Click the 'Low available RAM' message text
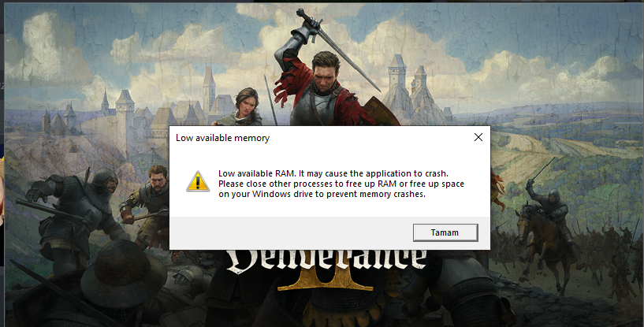The height and width of the screenshot is (327, 644). pyautogui.click(x=341, y=184)
